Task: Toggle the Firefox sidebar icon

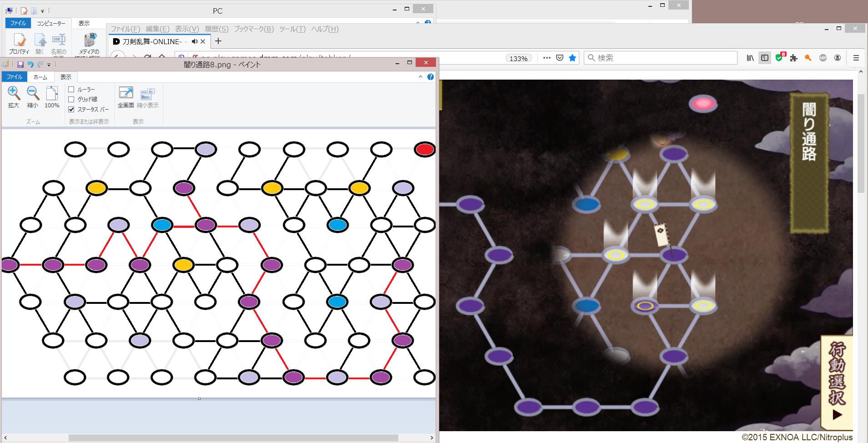Action: [x=765, y=58]
